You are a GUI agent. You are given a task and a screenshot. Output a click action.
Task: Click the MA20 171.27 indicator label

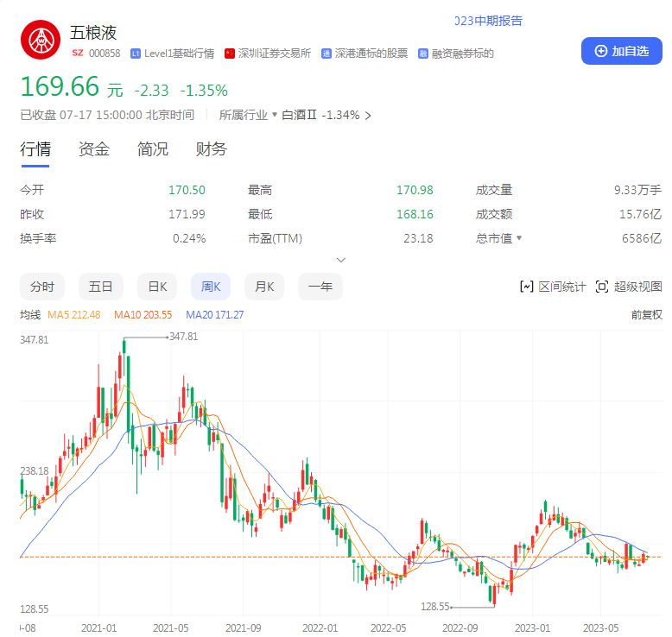(215, 315)
